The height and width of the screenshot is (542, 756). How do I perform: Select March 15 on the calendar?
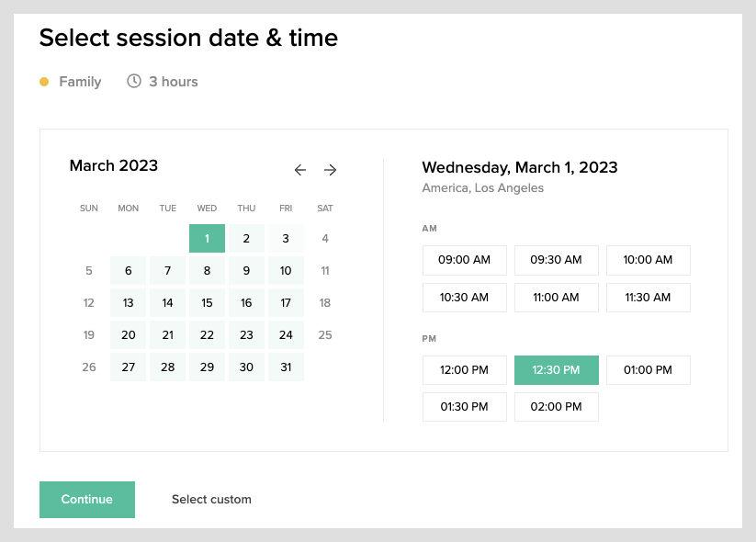coord(207,302)
